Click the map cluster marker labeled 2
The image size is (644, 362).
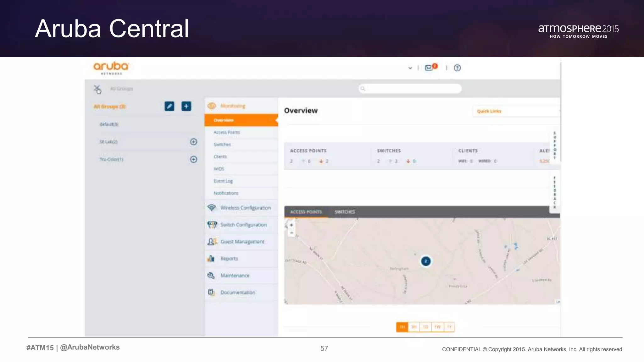click(426, 261)
